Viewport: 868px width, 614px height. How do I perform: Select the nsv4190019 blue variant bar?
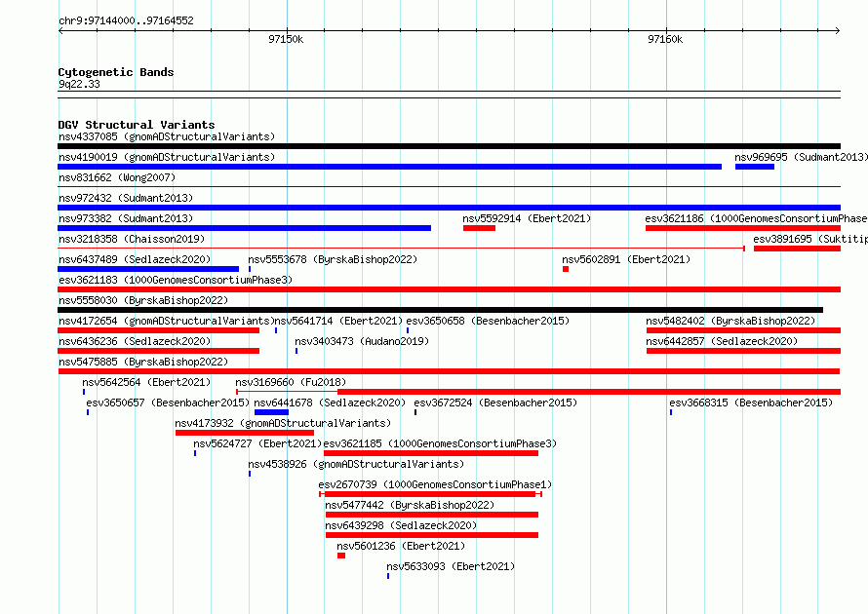tap(390, 167)
